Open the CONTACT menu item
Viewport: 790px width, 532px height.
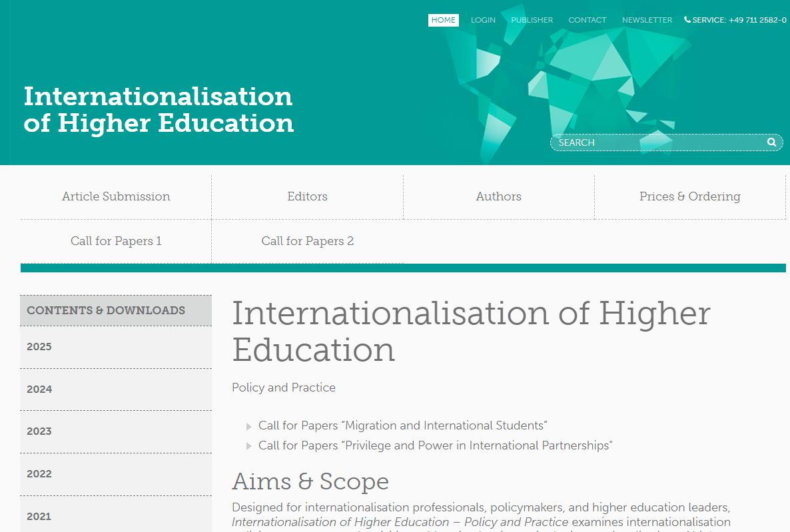[x=588, y=20]
